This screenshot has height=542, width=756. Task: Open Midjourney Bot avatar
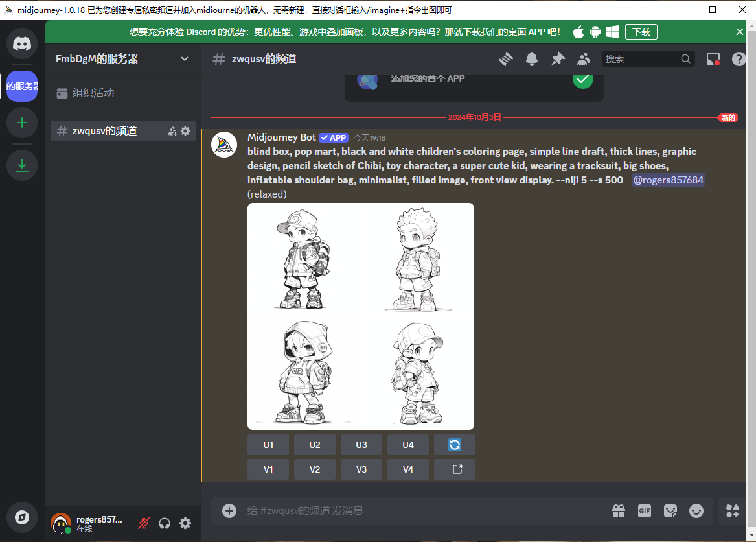pos(224,145)
